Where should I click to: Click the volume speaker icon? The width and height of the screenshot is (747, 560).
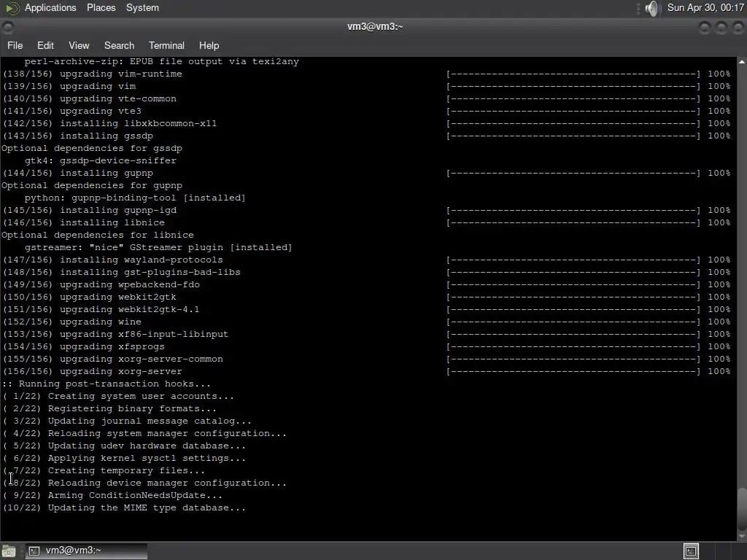(651, 8)
